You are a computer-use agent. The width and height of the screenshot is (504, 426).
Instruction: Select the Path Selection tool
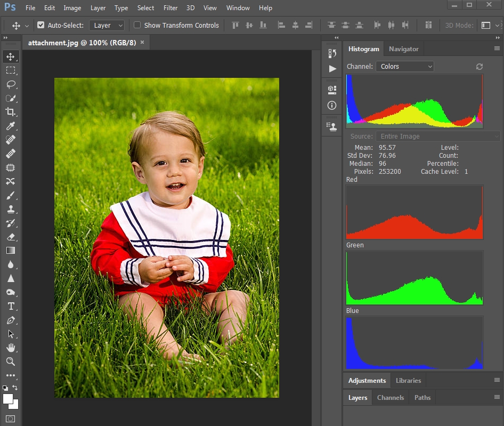(11, 334)
